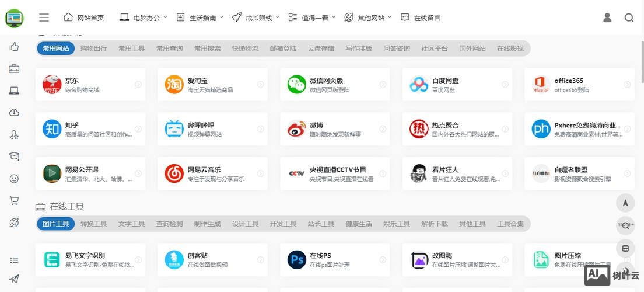Image resolution: width=644 pixels, height=292 pixels.
Task: Open the 图片压缩 card
Action: 579,259
